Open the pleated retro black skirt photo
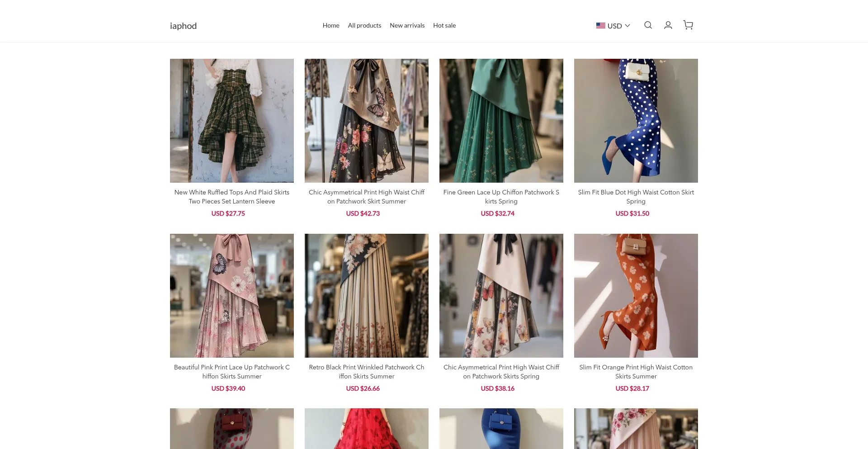Viewport: 868px width, 449px height. click(x=366, y=295)
